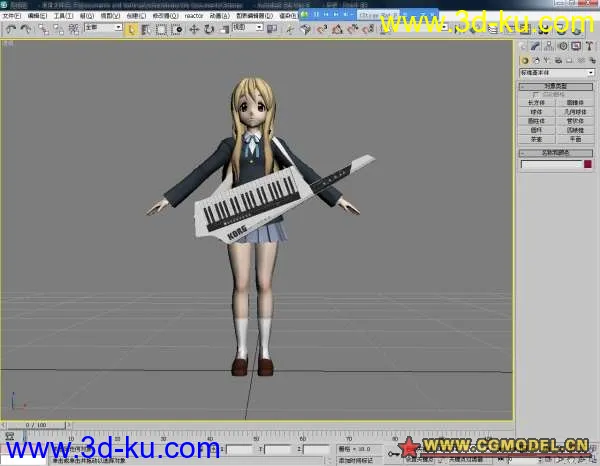Screen dimensions: 600x466
Task: Click the Undo arrow icon in the toolbar
Action: (x=11, y=29)
